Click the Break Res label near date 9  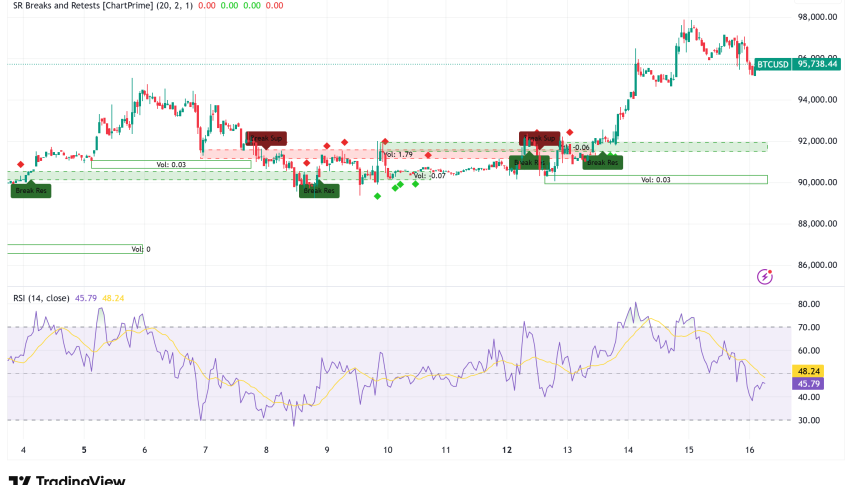[320, 190]
